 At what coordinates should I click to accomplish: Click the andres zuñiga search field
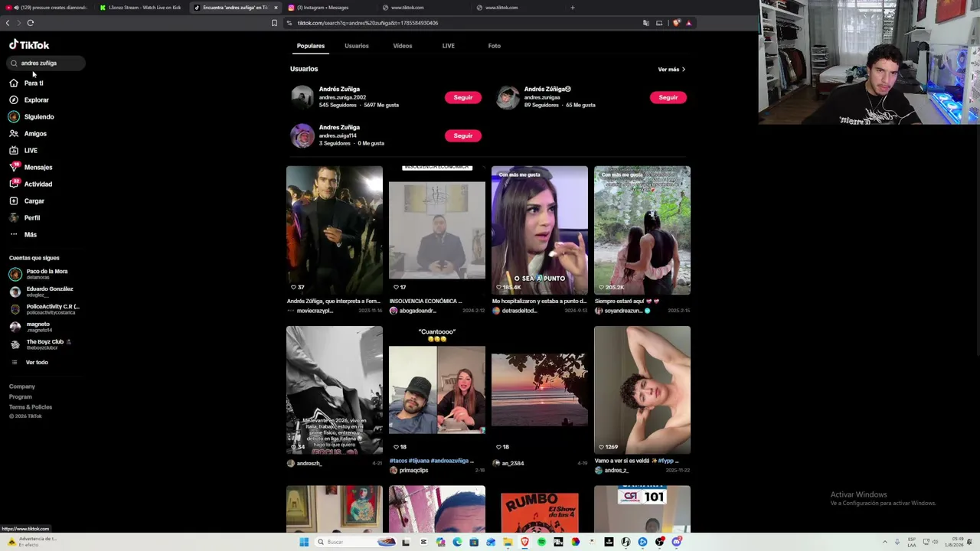[x=47, y=64]
